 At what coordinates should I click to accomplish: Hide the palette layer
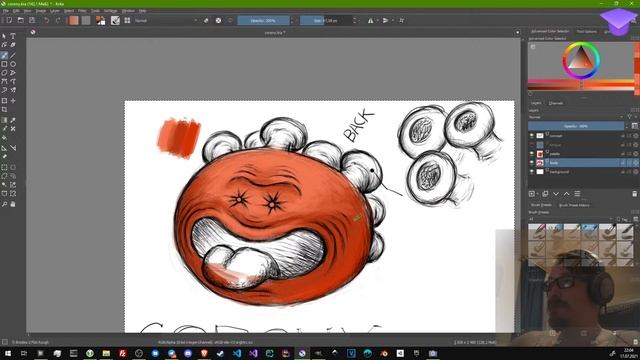click(531, 154)
